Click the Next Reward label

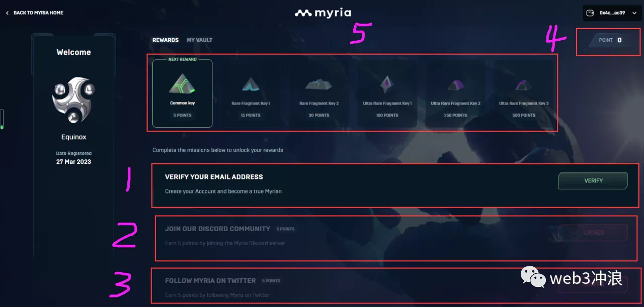(182, 59)
